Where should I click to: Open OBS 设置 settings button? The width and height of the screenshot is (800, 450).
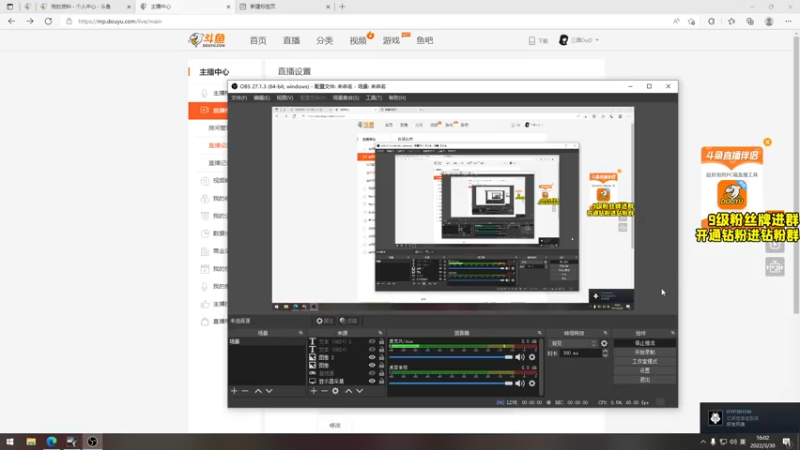[x=644, y=371]
